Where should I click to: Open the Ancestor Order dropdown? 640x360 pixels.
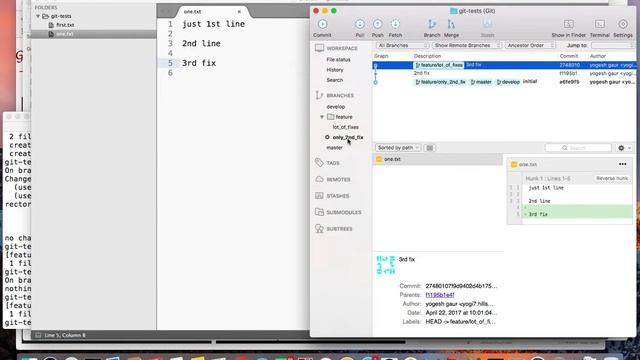pyautogui.click(x=530, y=45)
